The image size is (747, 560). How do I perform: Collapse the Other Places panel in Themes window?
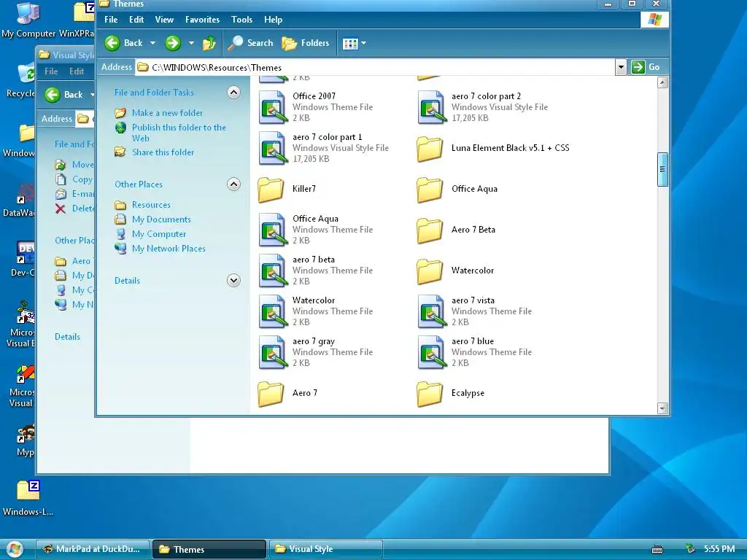click(233, 184)
